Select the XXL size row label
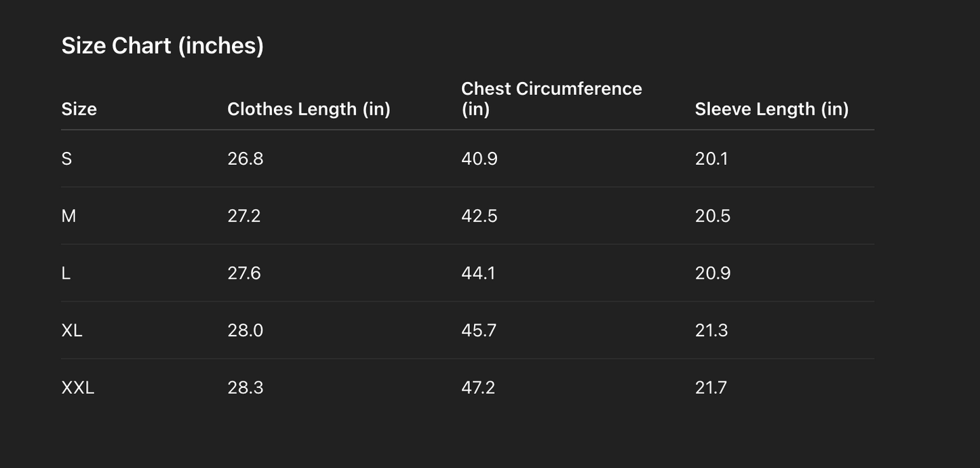980x468 pixels. pyautogui.click(x=77, y=388)
